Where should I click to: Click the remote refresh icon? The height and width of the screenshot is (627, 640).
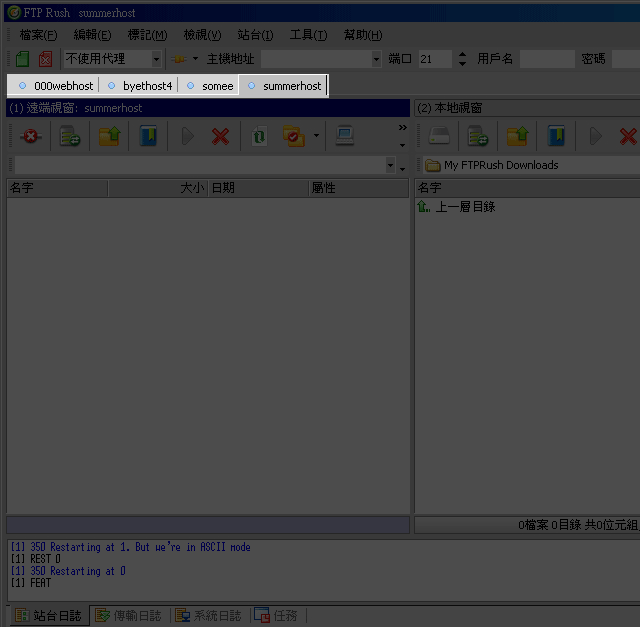pos(259,136)
